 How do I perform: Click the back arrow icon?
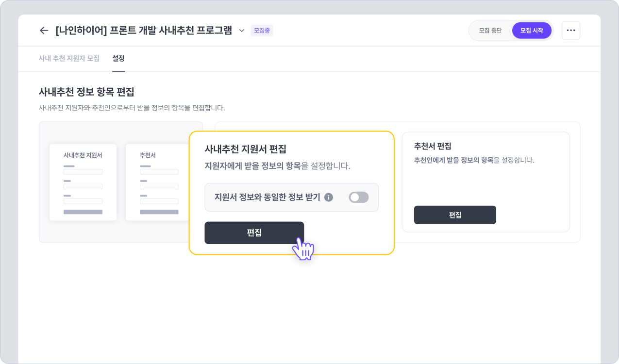tap(44, 31)
